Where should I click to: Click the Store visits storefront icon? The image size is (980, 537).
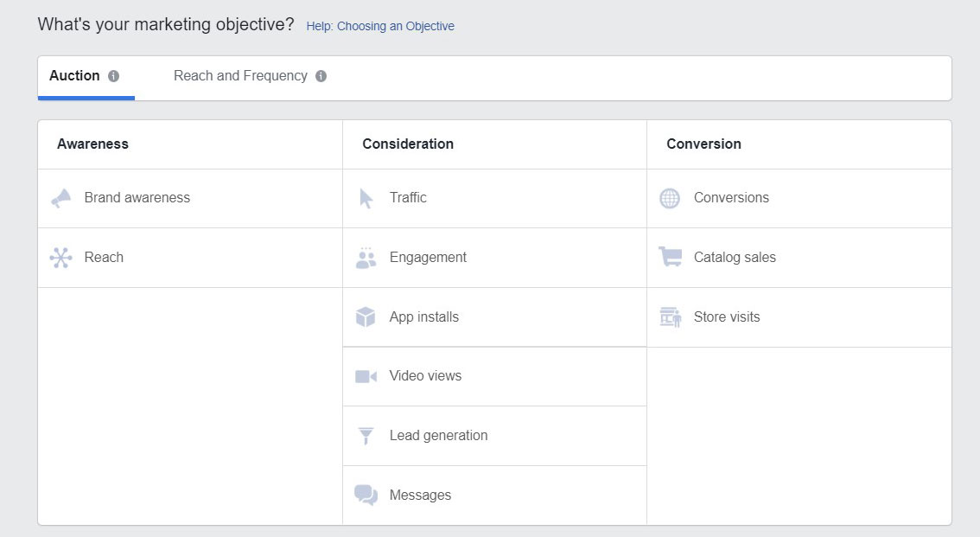point(671,317)
